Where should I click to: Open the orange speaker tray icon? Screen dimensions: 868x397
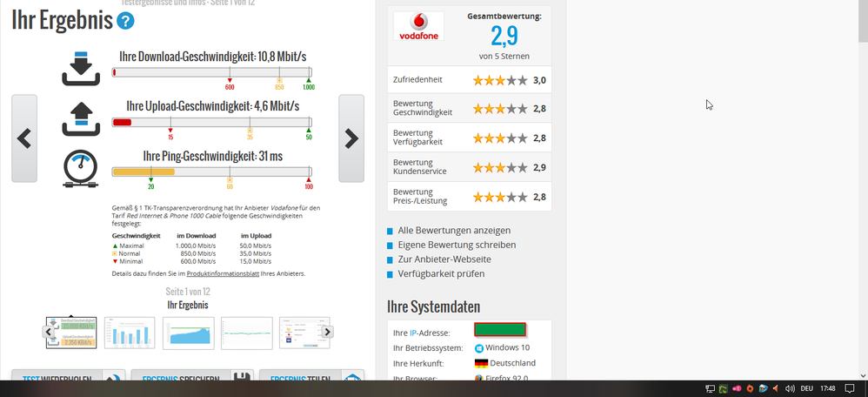click(776, 388)
